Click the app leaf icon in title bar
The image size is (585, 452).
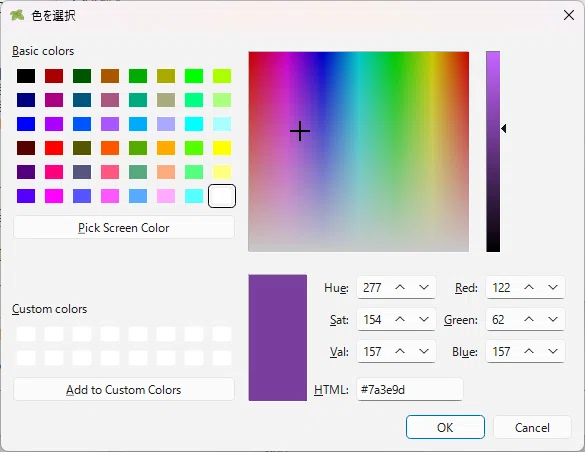(17, 15)
